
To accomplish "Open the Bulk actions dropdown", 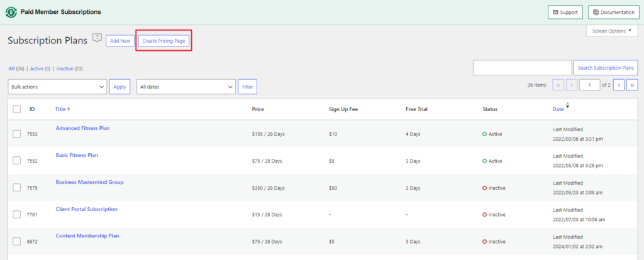I will pos(57,87).
